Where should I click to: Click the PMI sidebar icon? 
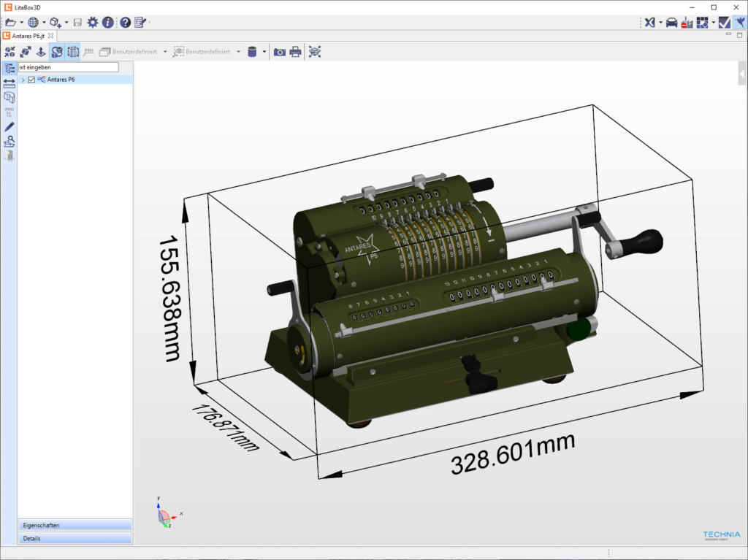(9, 112)
